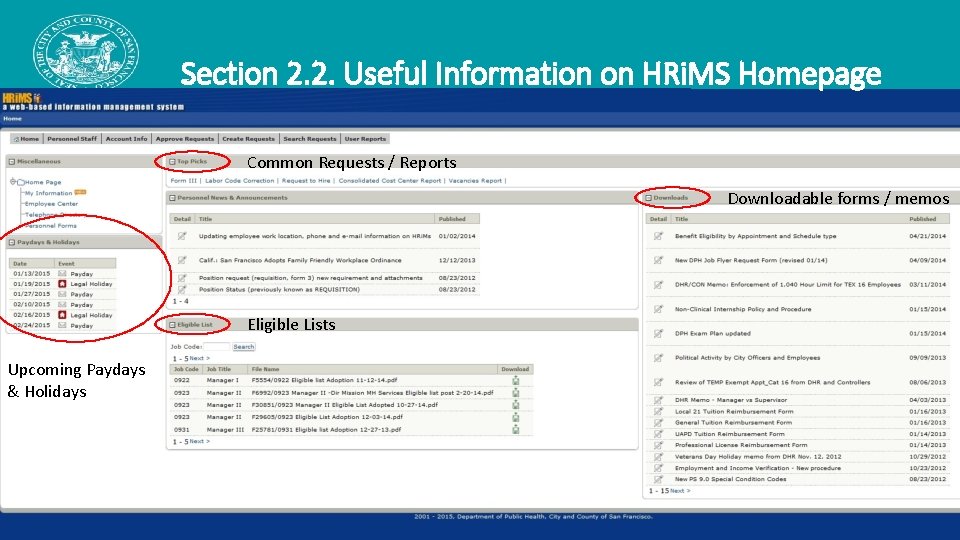Open detail icon for Non-Clinical Internship Policy

click(x=658, y=309)
